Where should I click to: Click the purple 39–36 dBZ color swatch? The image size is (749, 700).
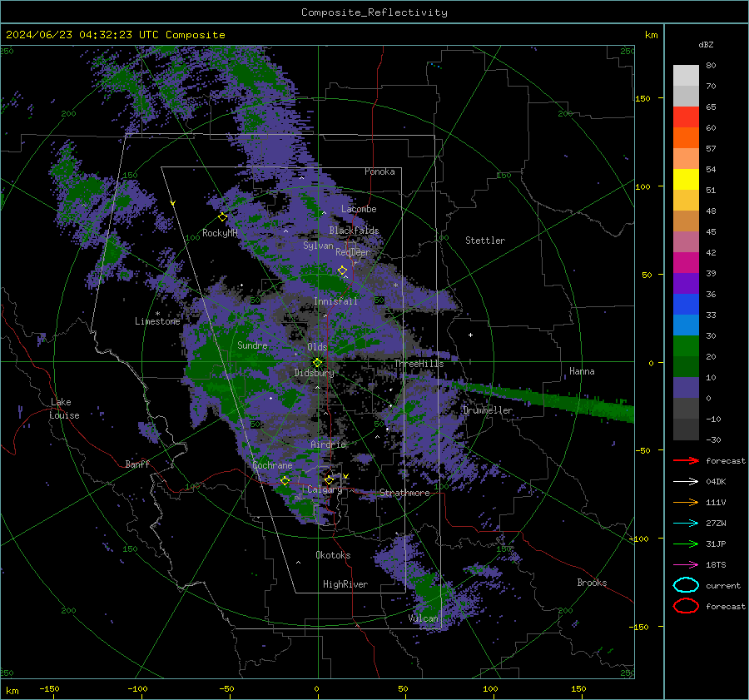pyautogui.click(x=686, y=283)
